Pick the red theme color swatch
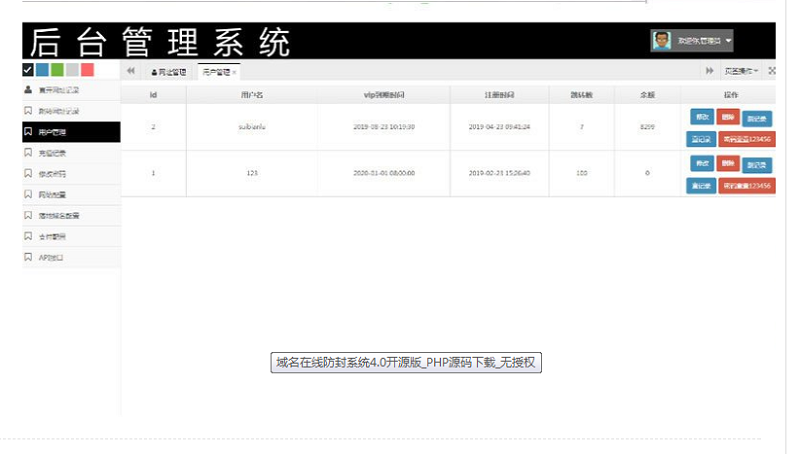 (x=87, y=70)
